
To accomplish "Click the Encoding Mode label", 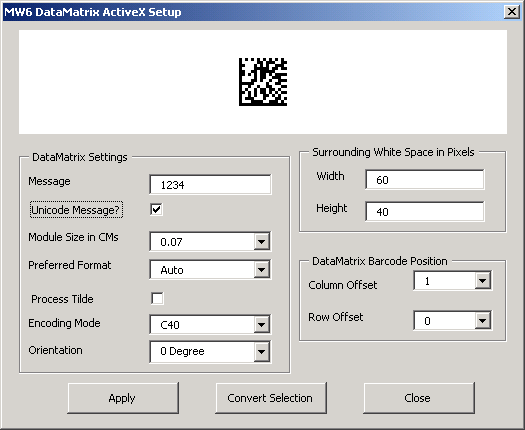I will pos(64,323).
